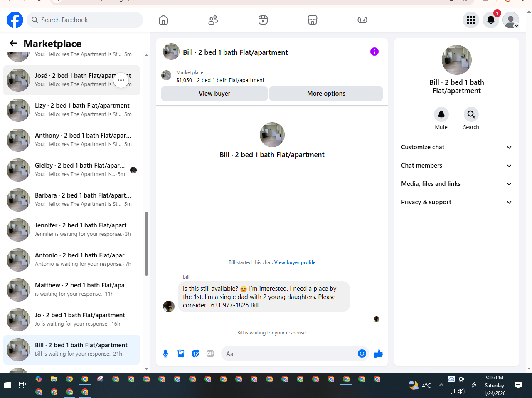Click the back arrow next to Marketplace
The width and height of the screenshot is (532, 398).
click(x=13, y=43)
